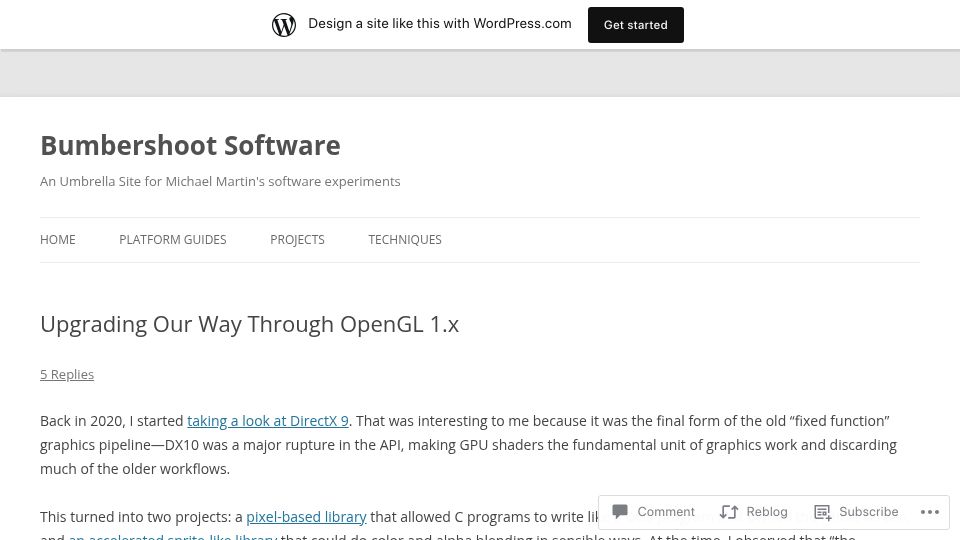This screenshot has height=540, width=960.
Task: Click the Get started button
Action: pos(636,25)
